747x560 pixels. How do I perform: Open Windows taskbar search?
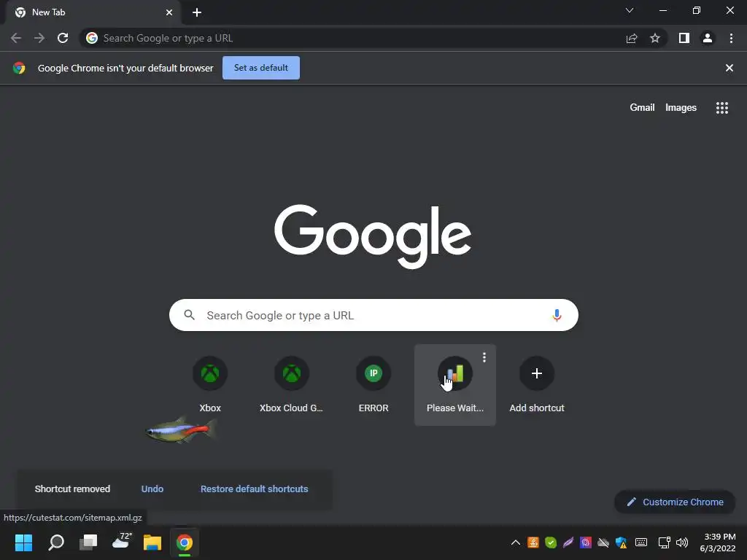(56, 542)
